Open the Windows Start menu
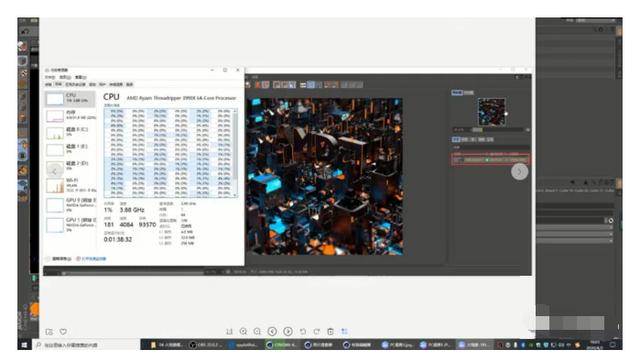Image resolution: width=640 pixels, height=361 pixels. pos(24,345)
